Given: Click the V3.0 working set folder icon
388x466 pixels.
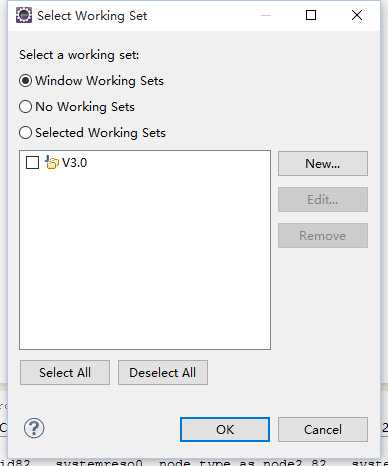Looking at the screenshot, I should (52, 162).
